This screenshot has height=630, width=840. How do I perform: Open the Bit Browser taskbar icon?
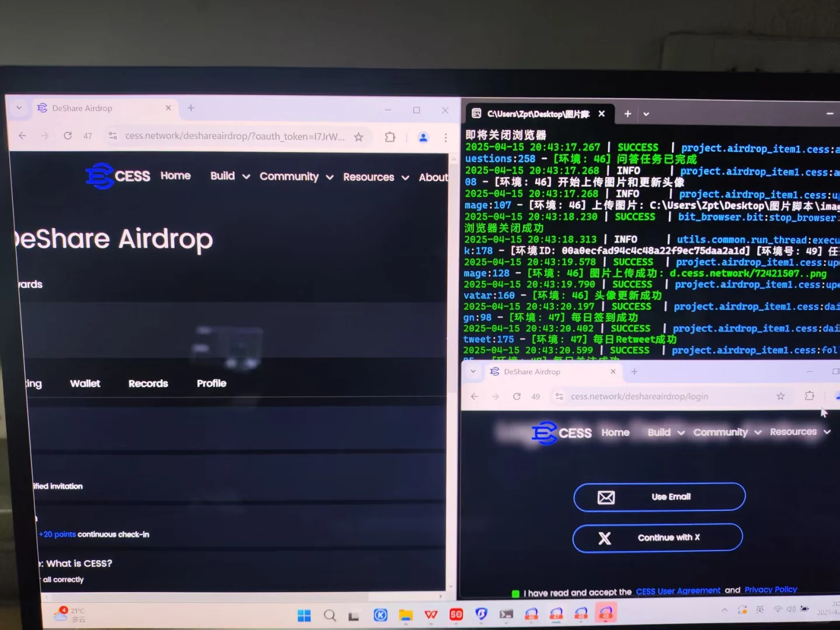(x=481, y=614)
